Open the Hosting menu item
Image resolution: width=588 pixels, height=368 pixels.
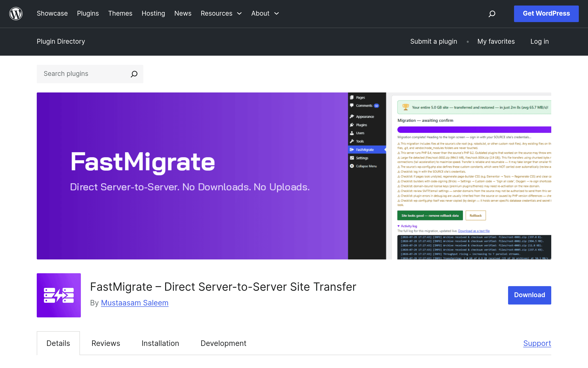click(153, 13)
